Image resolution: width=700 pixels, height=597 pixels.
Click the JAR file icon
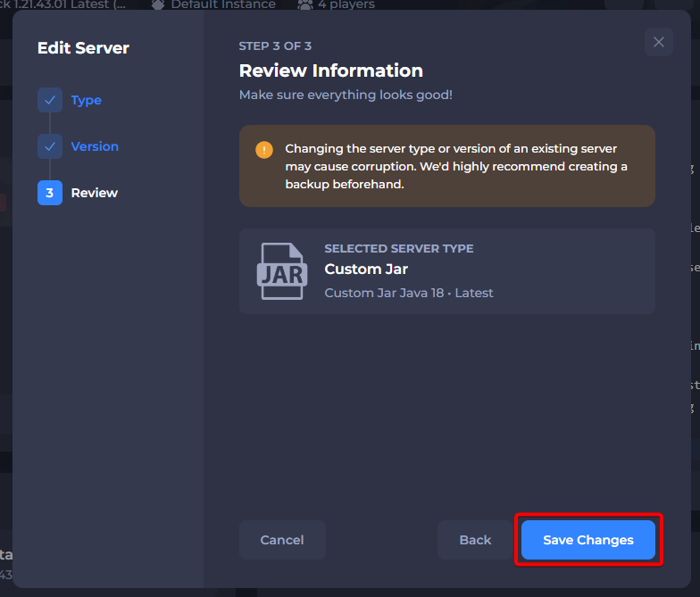282,271
